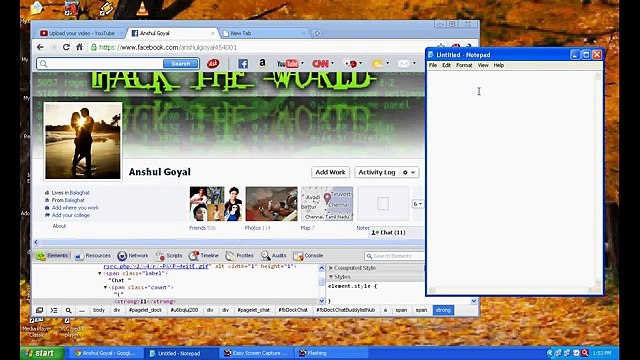Switch to Easy Screen Capture taskbar item
Image resolution: width=640 pixels, height=360 pixels.
[256, 353]
